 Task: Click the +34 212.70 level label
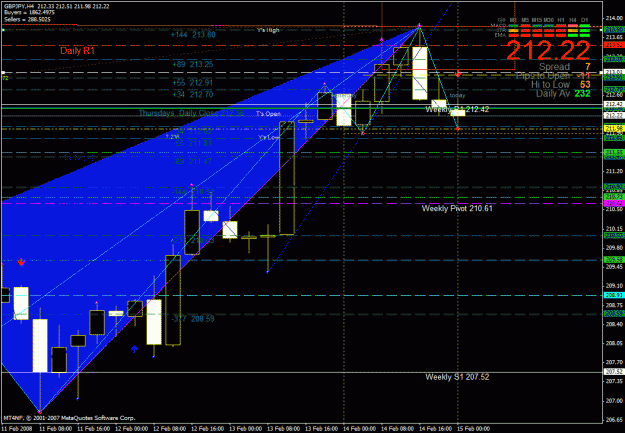point(193,95)
